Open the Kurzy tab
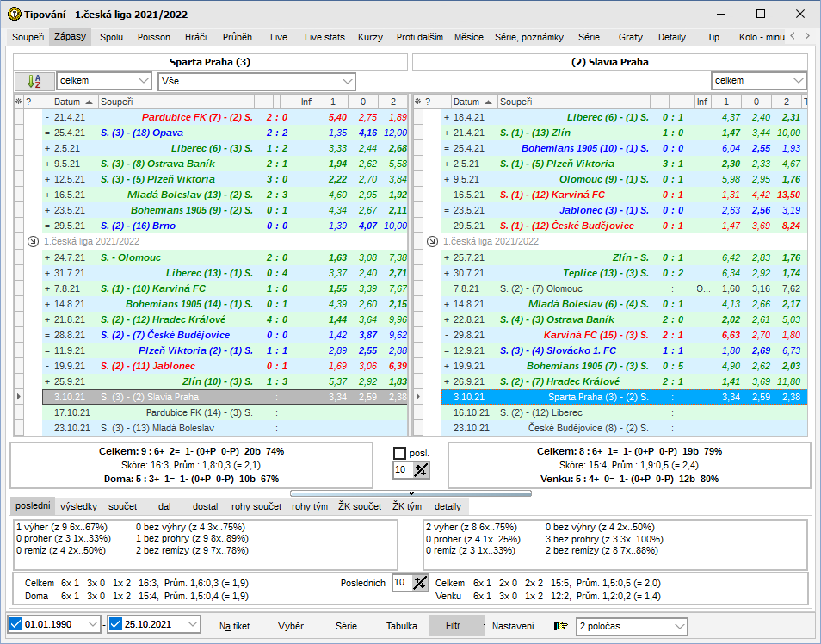Screen dimensions: 821x644 tap(370, 37)
